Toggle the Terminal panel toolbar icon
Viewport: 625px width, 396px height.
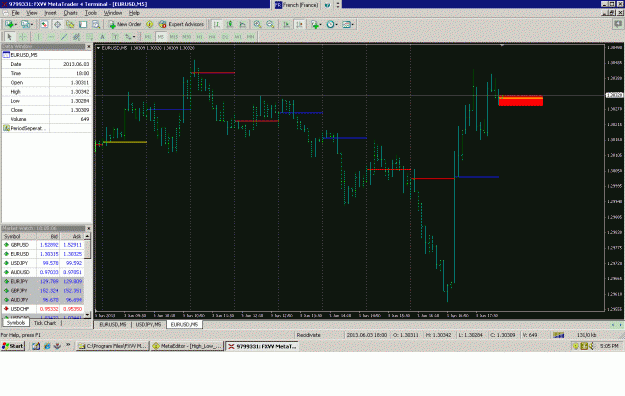(83, 24)
